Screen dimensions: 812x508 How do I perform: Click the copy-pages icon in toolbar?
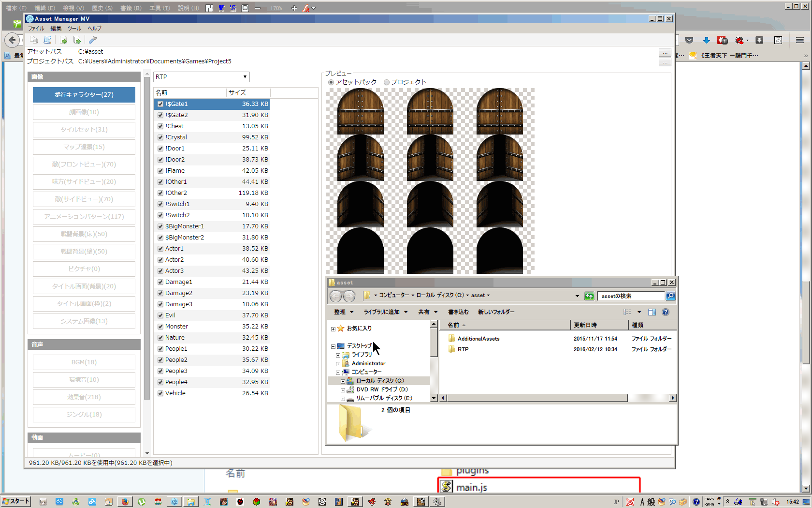[x=34, y=40]
